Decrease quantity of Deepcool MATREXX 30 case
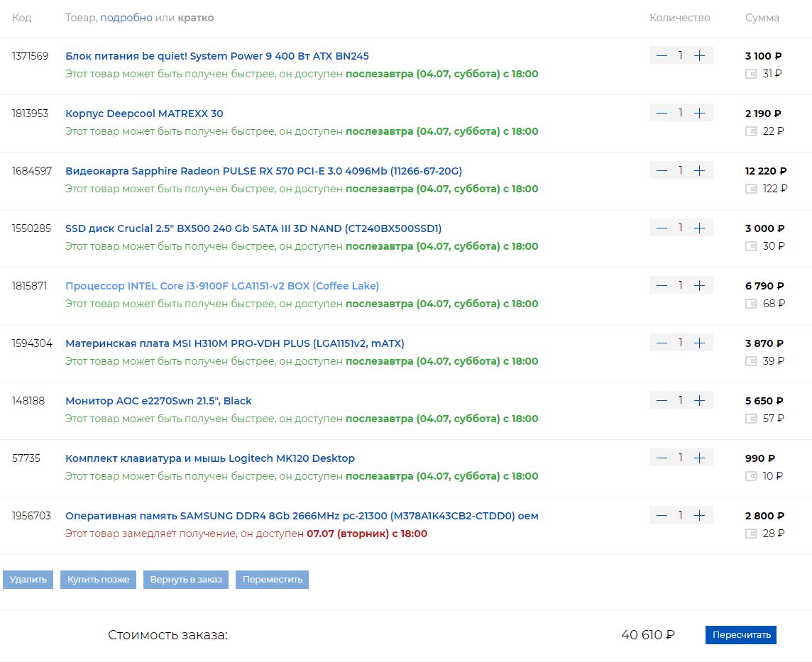 click(662, 113)
